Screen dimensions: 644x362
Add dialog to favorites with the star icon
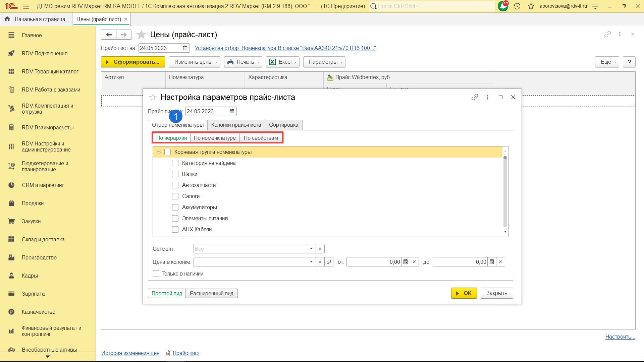[153, 97]
